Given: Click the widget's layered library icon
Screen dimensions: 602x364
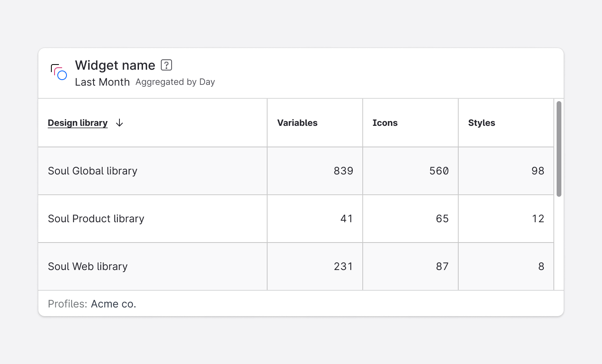Looking at the screenshot, I should 58,72.
